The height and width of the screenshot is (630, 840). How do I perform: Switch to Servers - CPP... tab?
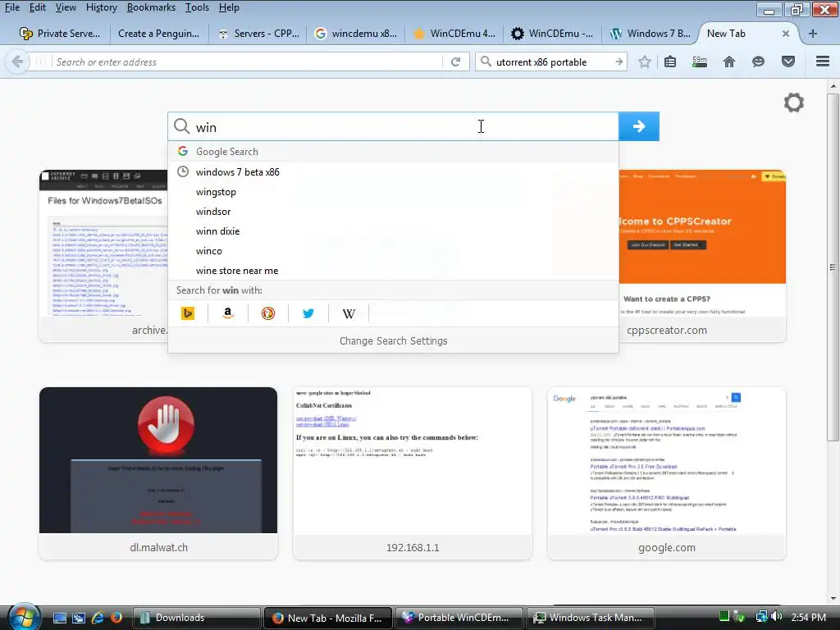(x=258, y=33)
